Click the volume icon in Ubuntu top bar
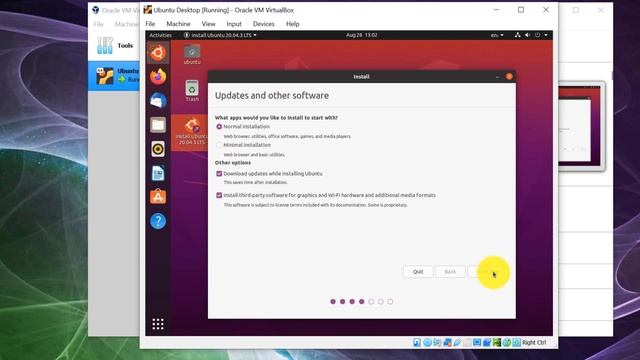The height and width of the screenshot is (360, 640). point(527,35)
